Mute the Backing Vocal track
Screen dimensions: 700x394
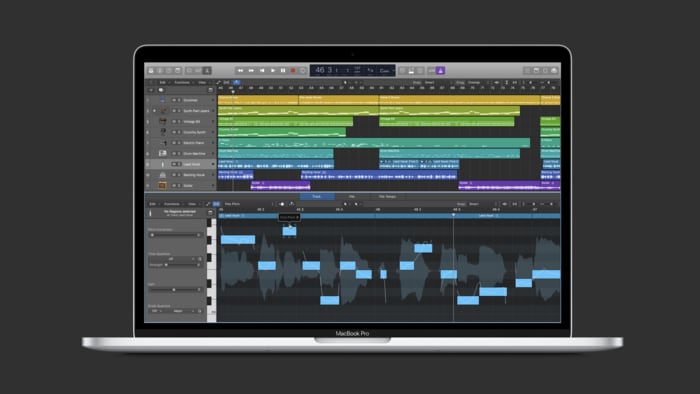pyautogui.click(x=174, y=175)
